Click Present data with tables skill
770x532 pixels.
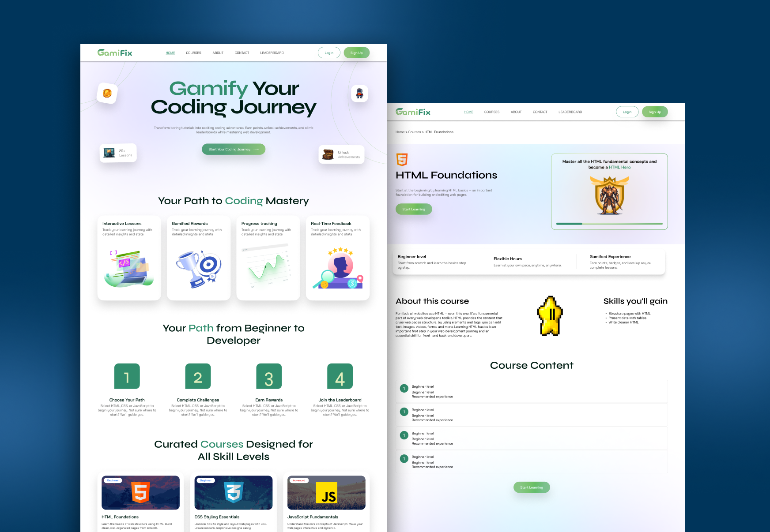point(627,318)
